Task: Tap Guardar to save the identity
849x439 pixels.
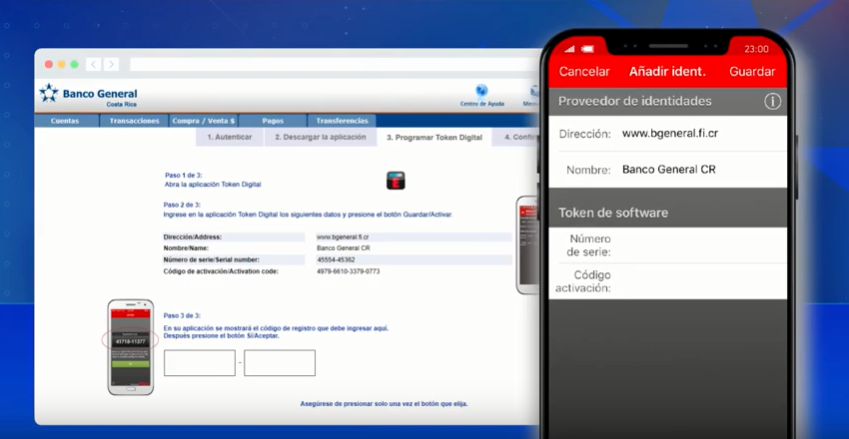Action: tap(752, 72)
